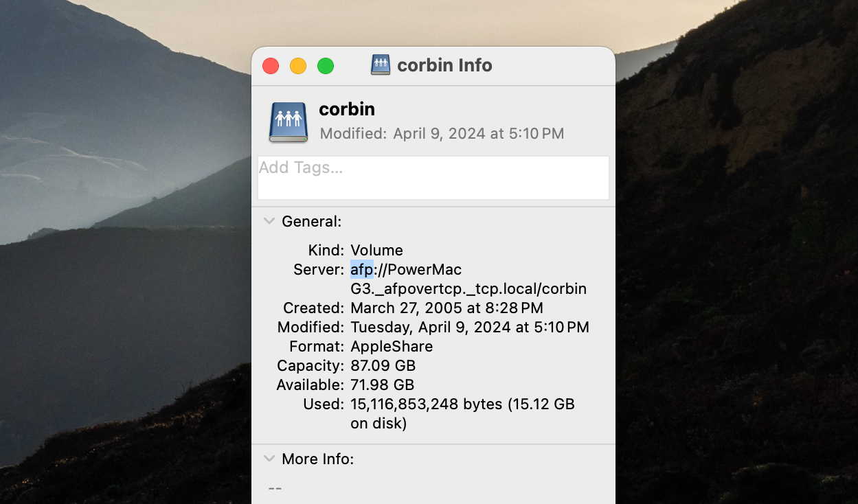Click the AppleShare format value
Viewport: 858px width, 504px height.
(392, 346)
